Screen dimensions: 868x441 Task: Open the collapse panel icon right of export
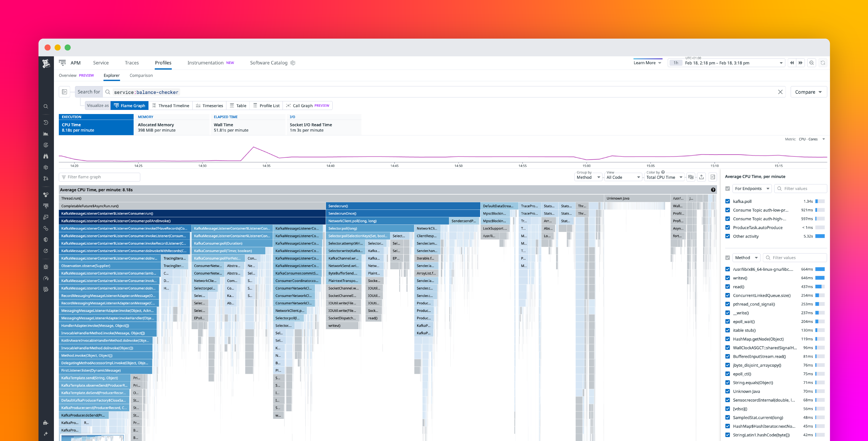(713, 177)
